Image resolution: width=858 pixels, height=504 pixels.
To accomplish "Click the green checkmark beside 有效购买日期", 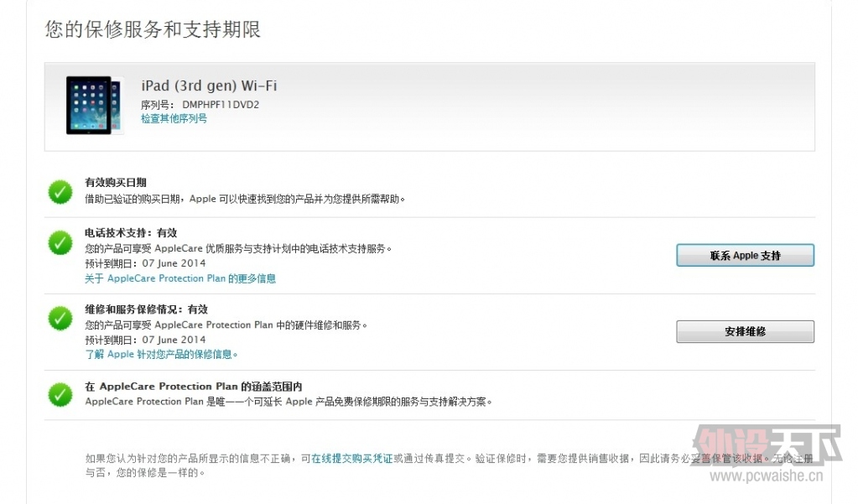I will [60, 191].
